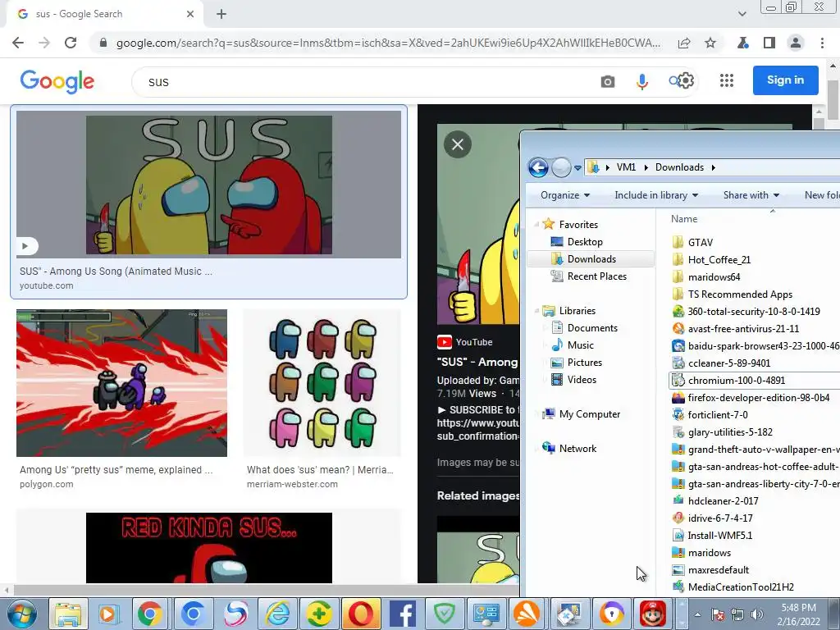This screenshot has width=840, height=630.
Task: Open Windows Explorer from the taskbar
Action: click(x=68, y=614)
